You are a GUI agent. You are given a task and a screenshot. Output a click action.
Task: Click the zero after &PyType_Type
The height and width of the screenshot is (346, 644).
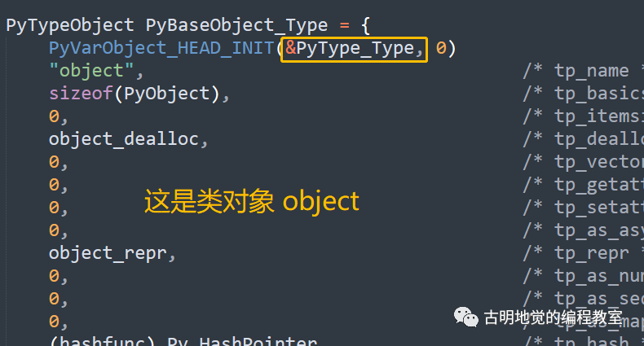coord(441,48)
